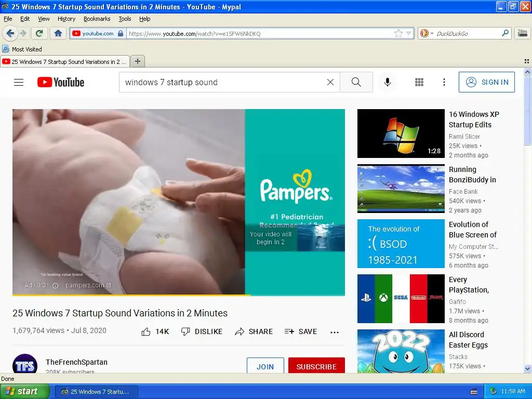Save the video to a playlist
The height and width of the screenshot is (399, 532).
[301, 331]
